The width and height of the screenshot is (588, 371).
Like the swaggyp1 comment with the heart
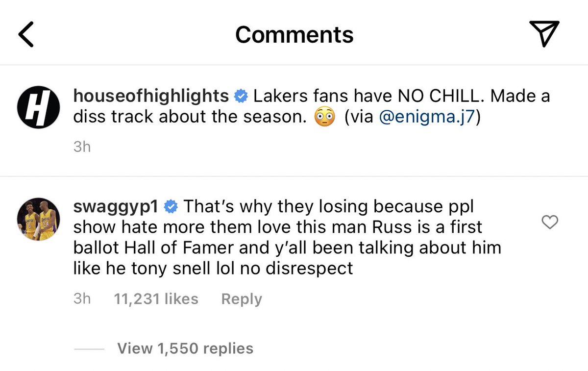550,223
